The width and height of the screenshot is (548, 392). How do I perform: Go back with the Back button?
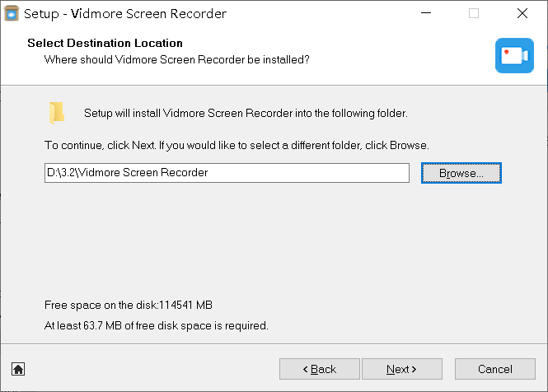(x=319, y=369)
